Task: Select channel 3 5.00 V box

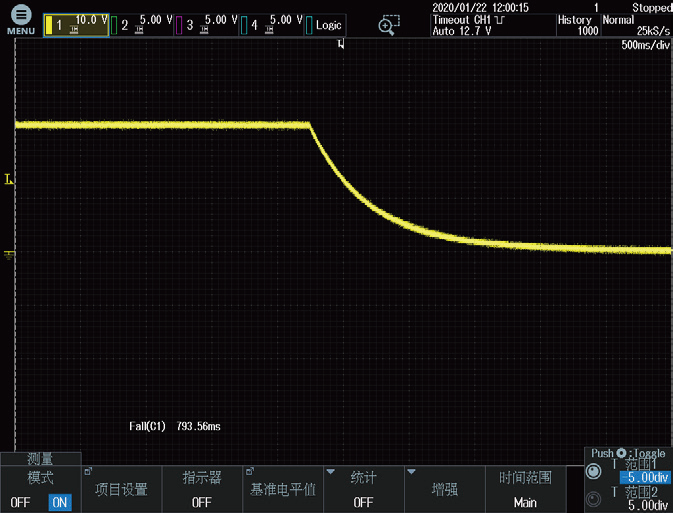Action: click(x=206, y=25)
